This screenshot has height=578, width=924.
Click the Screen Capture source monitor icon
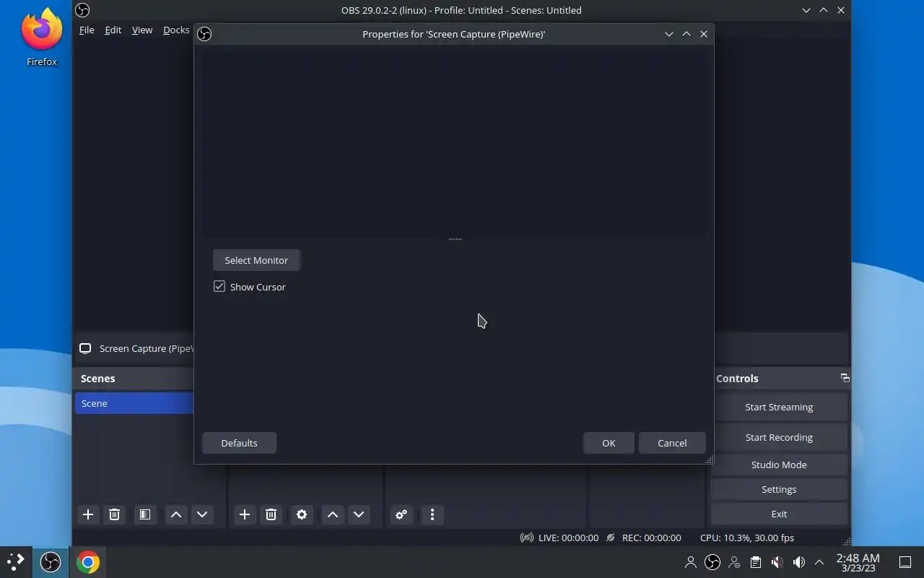[85, 348]
